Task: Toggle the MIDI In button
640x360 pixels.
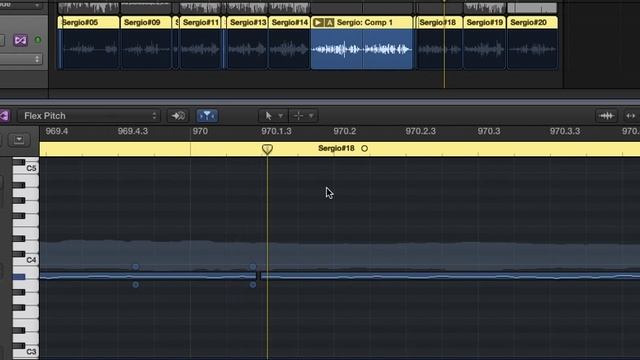Action: pyautogui.click(x=178, y=116)
